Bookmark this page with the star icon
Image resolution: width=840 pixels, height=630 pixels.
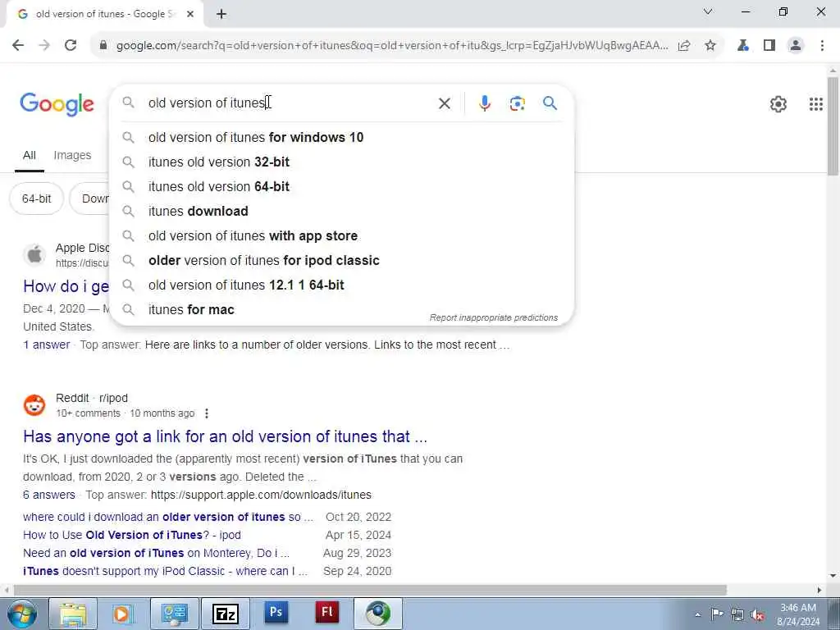(x=710, y=46)
